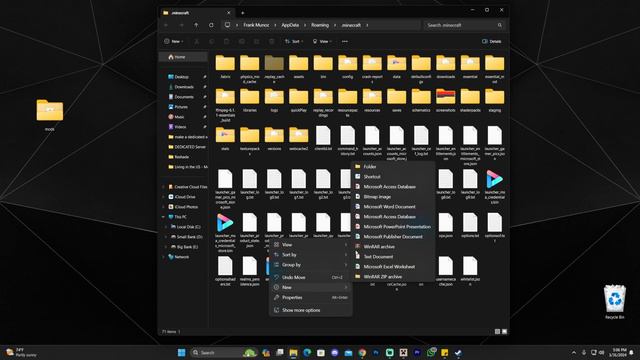Create a new WinRAR ZIP archive
This screenshot has height=360, width=640.
pyautogui.click(x=393, y=277)
